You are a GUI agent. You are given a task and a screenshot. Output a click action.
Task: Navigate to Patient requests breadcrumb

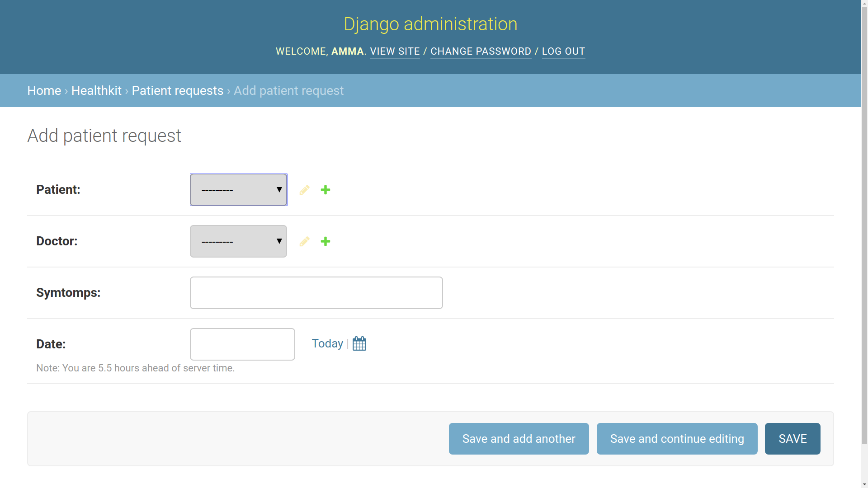point(177,90)
